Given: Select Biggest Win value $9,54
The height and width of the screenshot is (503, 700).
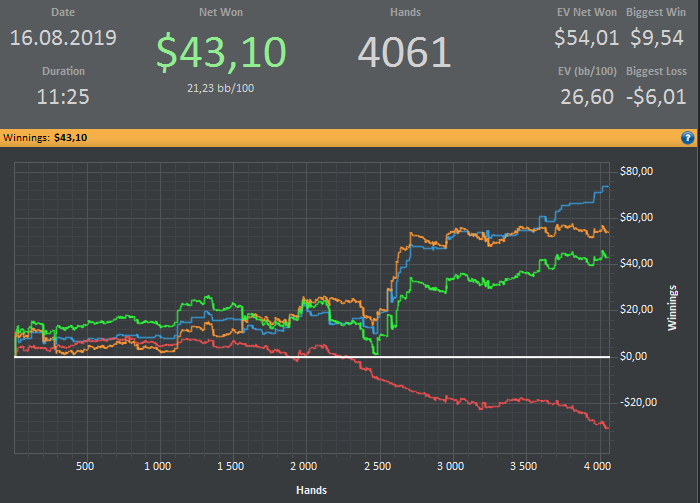Looking at the screenshot, I should point(657,37).
